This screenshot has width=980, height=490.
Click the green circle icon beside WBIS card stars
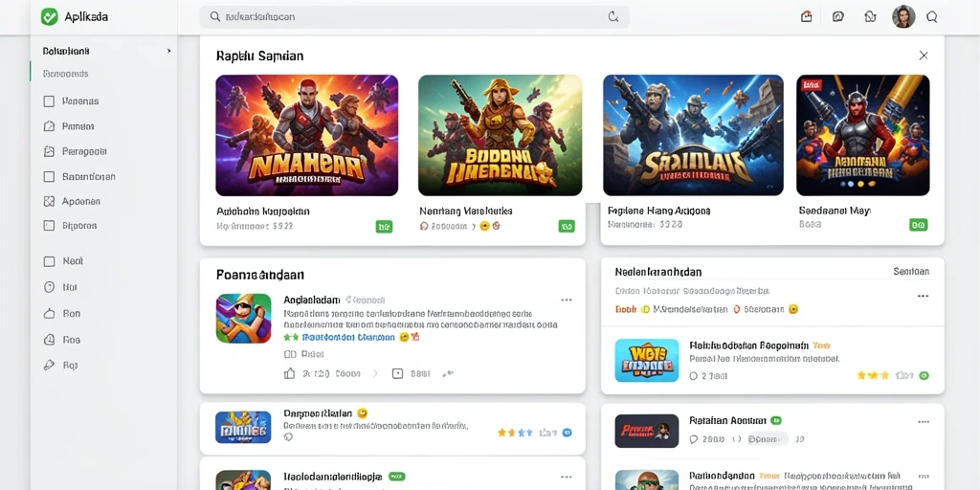point(924,375)
